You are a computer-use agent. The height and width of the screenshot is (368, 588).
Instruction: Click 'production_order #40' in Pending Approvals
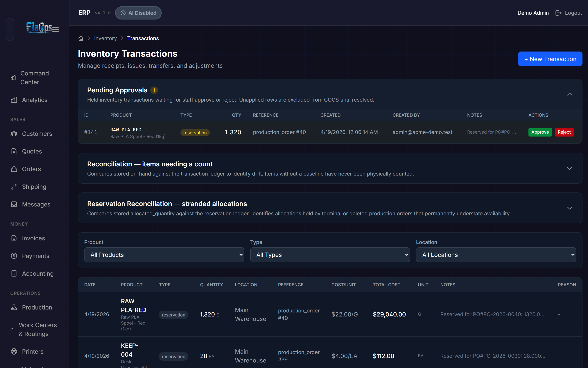(279, 132)
